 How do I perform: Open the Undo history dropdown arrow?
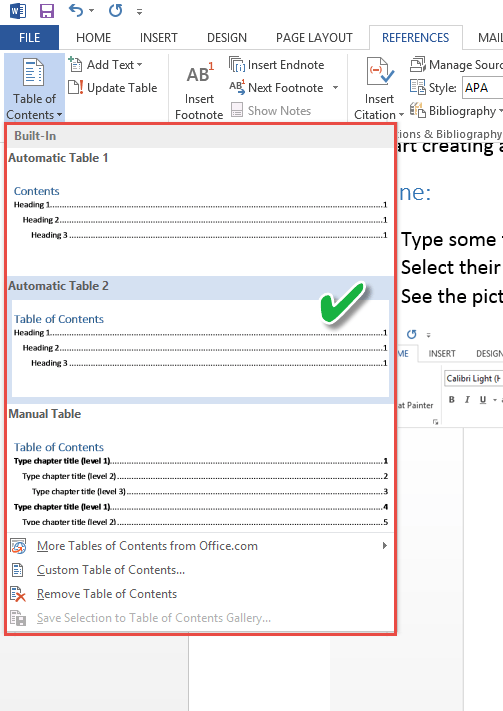[92, 10]
